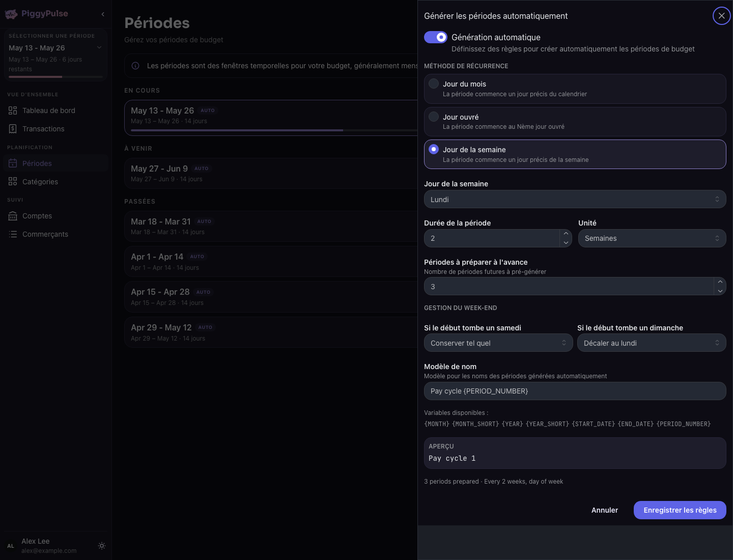Turn off the Génération automatique switch
This screenshot has height=560, width=733.
point(436,37)
